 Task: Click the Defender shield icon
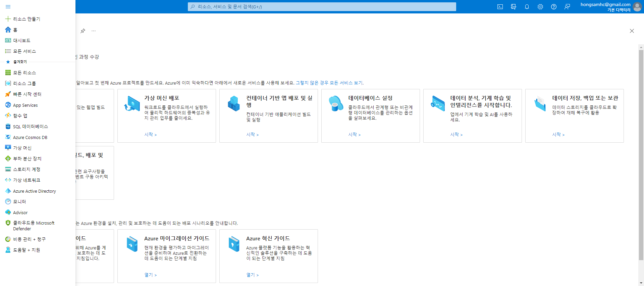8,223
